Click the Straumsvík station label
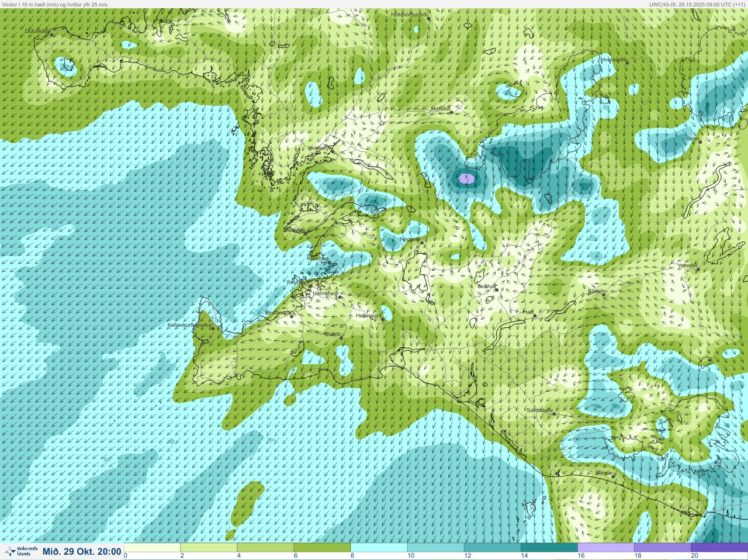 click(278, 313)
